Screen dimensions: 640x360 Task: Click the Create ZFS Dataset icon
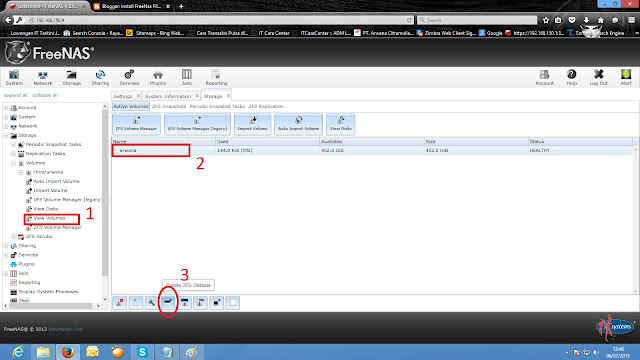(168, 302)
